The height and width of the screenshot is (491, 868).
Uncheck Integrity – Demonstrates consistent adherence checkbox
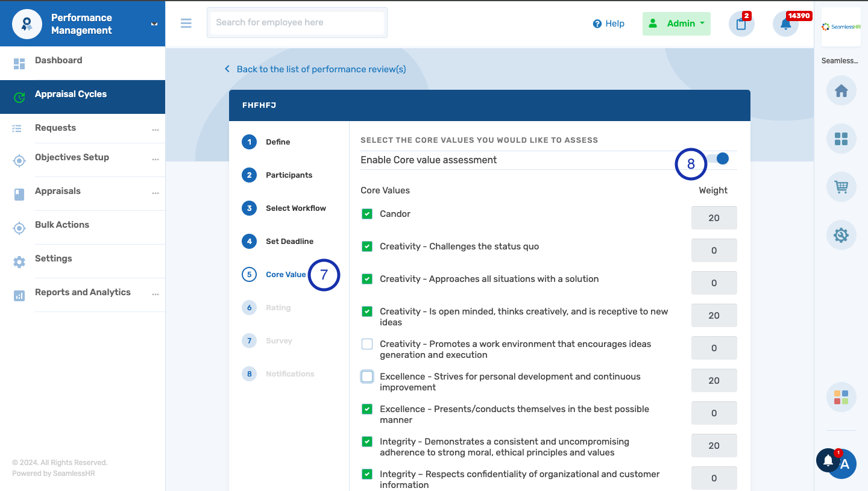(367, 442)
